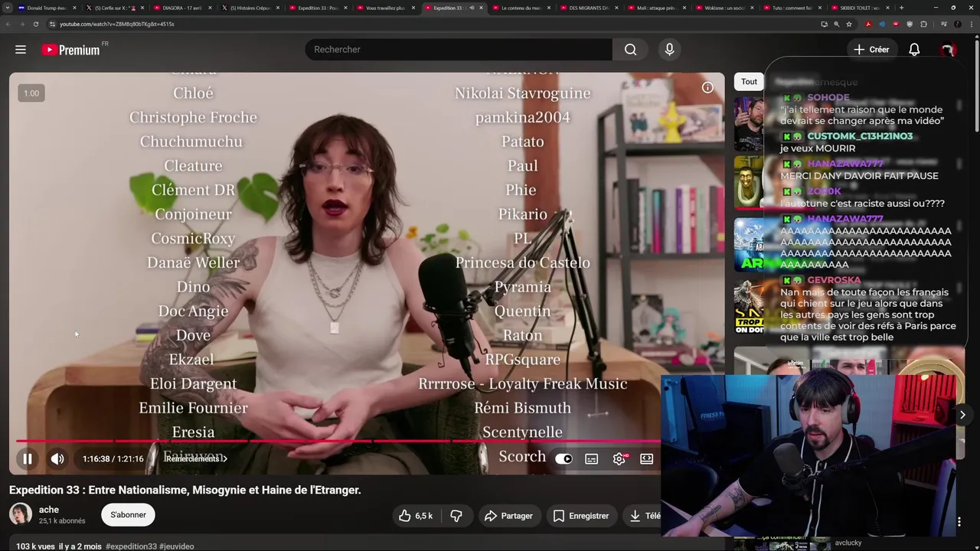Switch to the DES MIGRANTS browser tab
Screen dimensions: 980x551
click(x=588, y=8)
